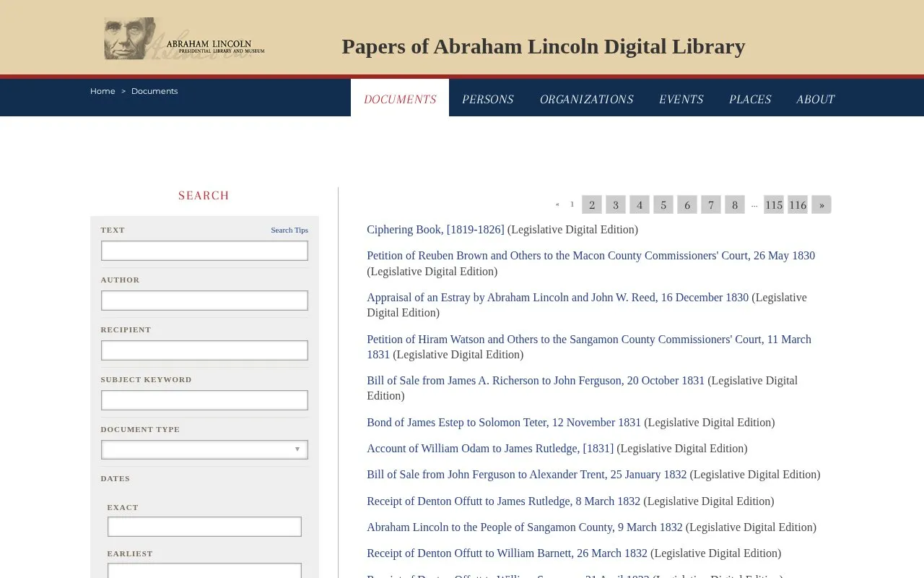The height and width of the screenshot is (578, 924).
Task: Open the Organizations tab
Action: 586,99
